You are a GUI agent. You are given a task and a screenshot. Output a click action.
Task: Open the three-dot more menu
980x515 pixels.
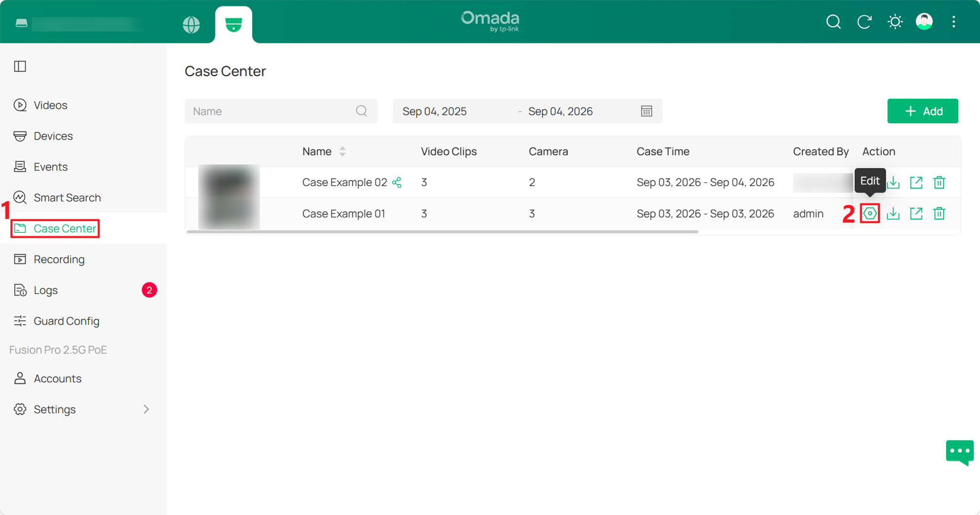coord(954,22)
